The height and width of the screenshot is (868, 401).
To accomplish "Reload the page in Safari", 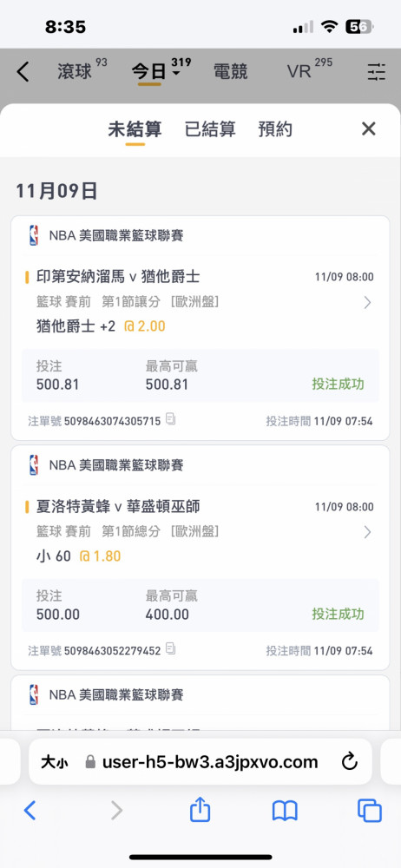I will 350,762.
